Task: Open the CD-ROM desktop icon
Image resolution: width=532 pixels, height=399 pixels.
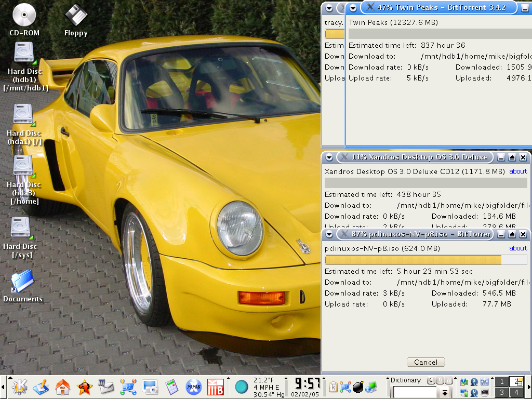Action: click(x=24, y=15)
